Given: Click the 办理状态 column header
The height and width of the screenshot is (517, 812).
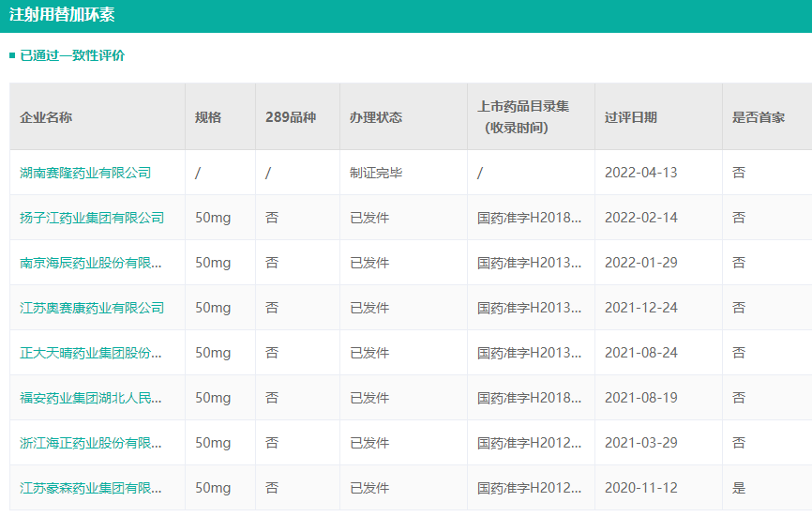Looking at the screenshot, I should click(x=376, y=117).
